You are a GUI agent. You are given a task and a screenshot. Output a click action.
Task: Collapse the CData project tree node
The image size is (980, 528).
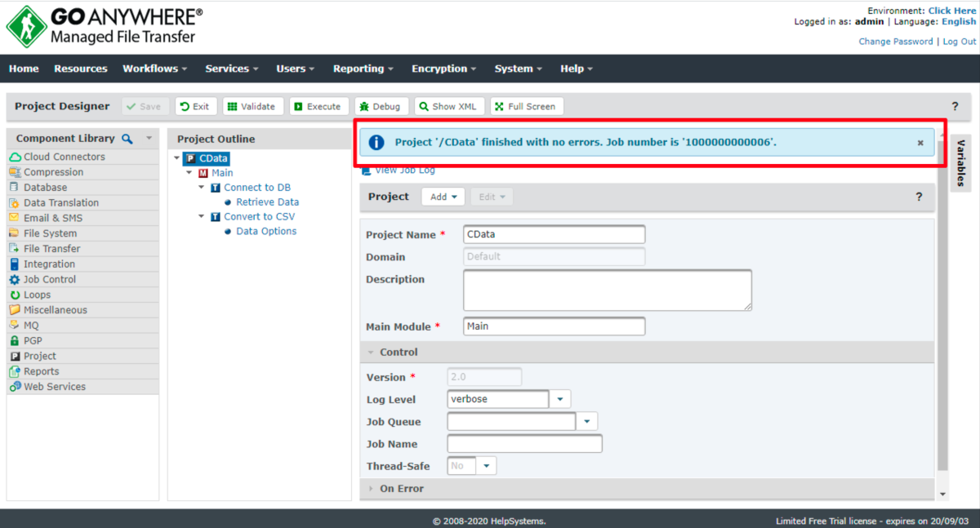pyautogui.click(x=177, y=158)
